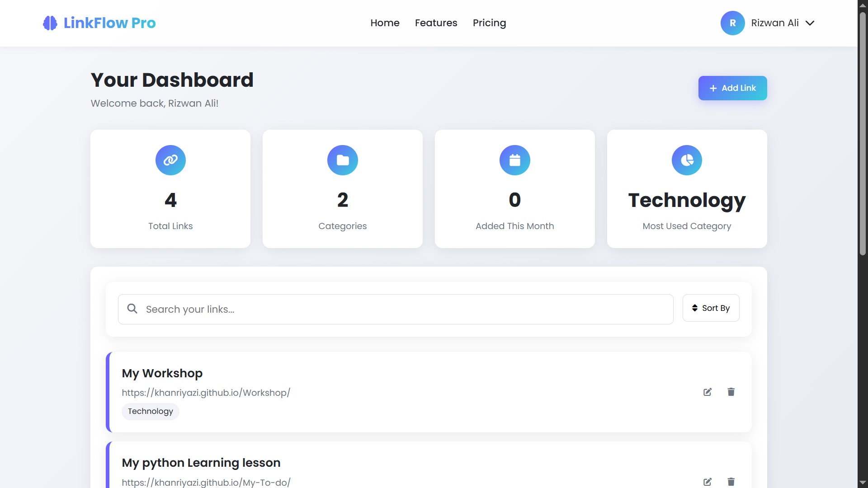This screenshot has width=868, height=488.
Task: Open the Features menu item
Action: point(436,23)
